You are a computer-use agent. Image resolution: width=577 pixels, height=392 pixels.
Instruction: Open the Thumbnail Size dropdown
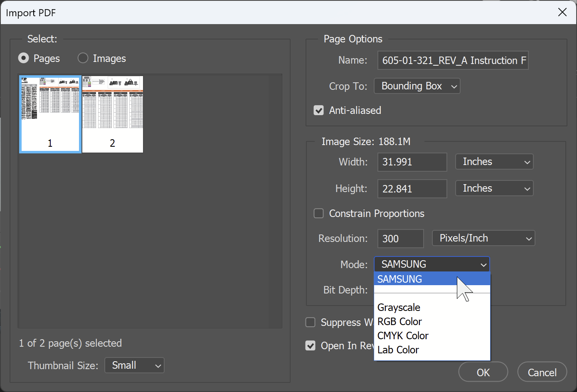coord(134,365)
